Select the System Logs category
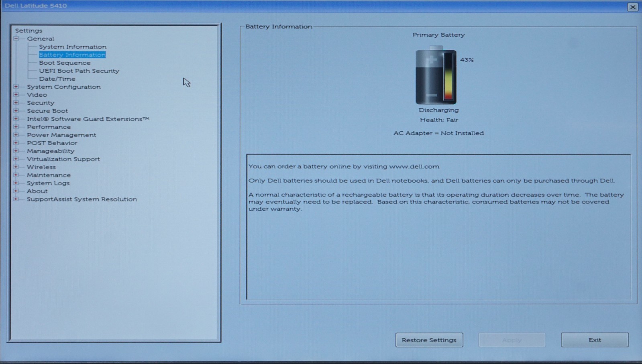Viewport: 642px width, 364px height. 48,183
